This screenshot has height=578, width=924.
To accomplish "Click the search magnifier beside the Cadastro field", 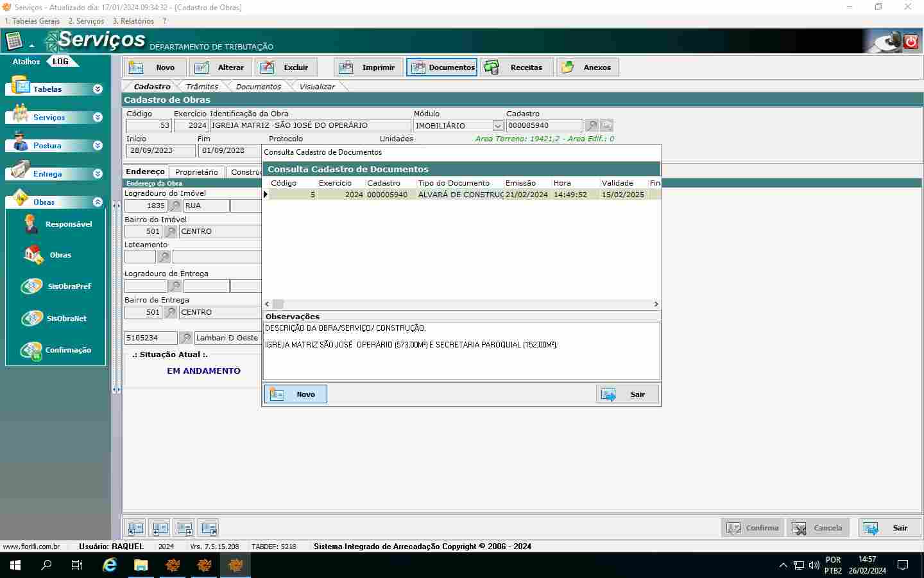I will tap(592, 126).
